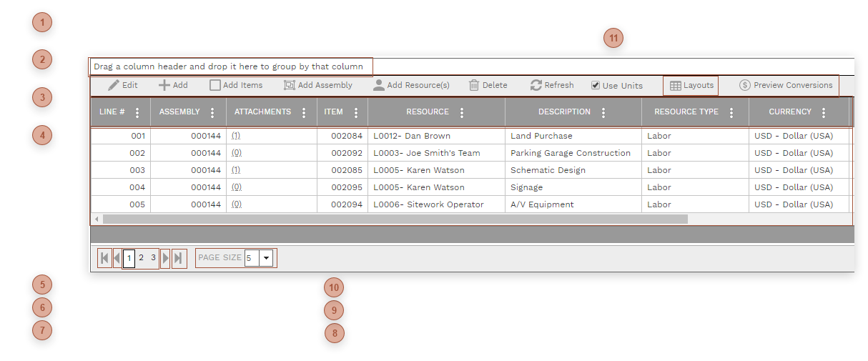Viewport: 868px width, 361px height.
Task: Open the Line # column options menu
Action: (137, 112)
